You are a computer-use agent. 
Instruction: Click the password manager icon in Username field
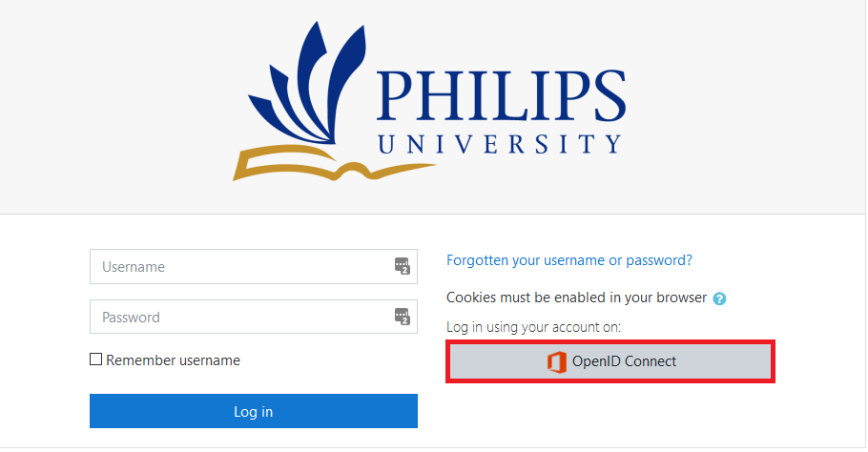(402, 266)
